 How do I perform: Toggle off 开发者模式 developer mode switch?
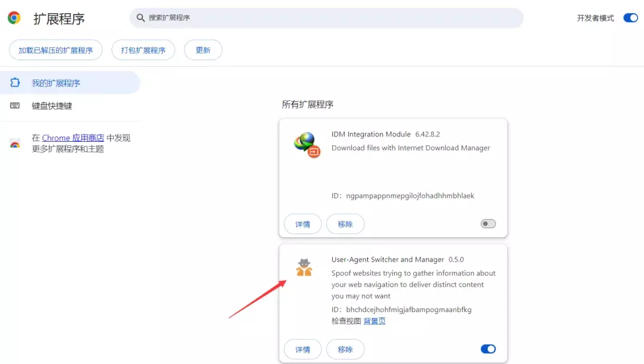coord(630,18)
